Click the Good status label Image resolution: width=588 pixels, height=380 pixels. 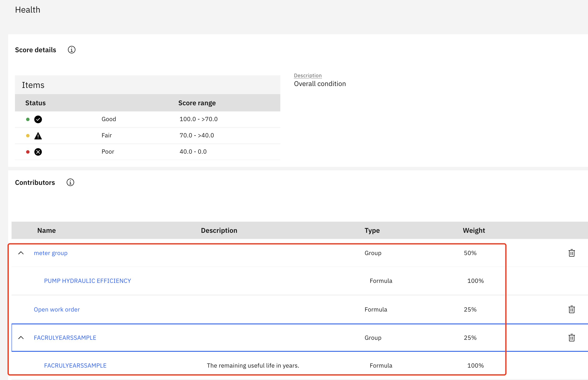coord(108,119)
